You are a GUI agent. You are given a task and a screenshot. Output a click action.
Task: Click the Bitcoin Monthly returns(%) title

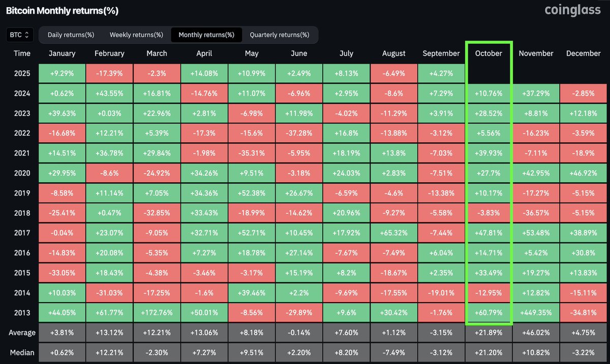coord(62,10)
